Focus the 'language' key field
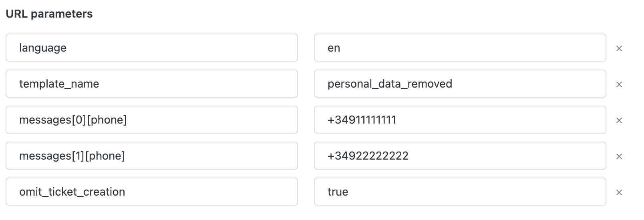The image size is (644, 220). coord(152,48)
